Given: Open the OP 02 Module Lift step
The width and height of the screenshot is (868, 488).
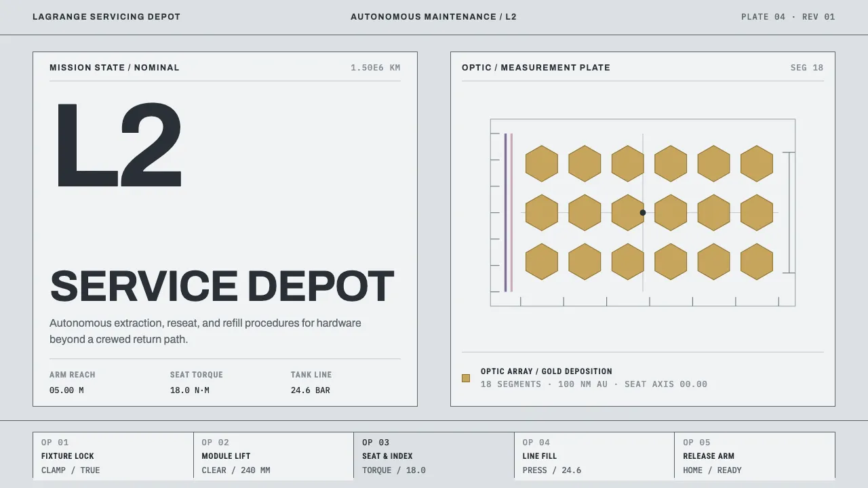Looking at the screenshot, I should point(273,455).
